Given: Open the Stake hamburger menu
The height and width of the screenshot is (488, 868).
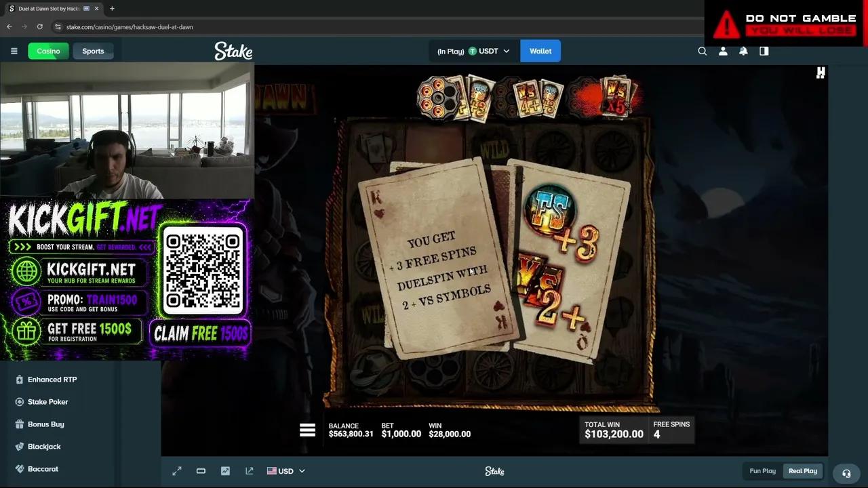Looking at the screenshot, I should coord(14,51).
